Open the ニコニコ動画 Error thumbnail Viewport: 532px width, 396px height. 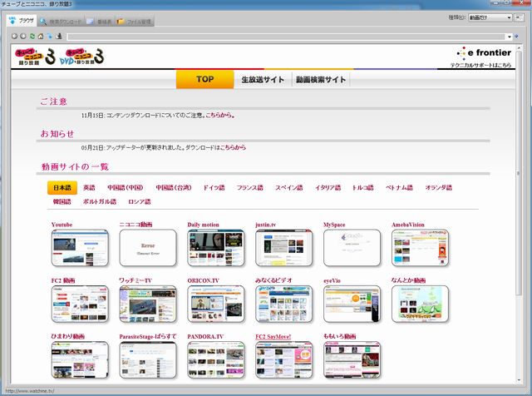pyautogui.click(x=148, y=248)
